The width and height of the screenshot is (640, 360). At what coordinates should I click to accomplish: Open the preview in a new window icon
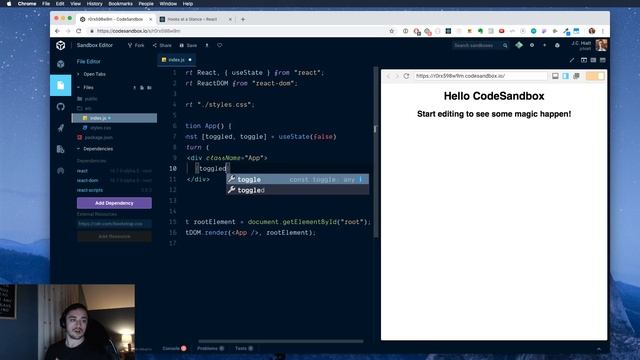576,76
